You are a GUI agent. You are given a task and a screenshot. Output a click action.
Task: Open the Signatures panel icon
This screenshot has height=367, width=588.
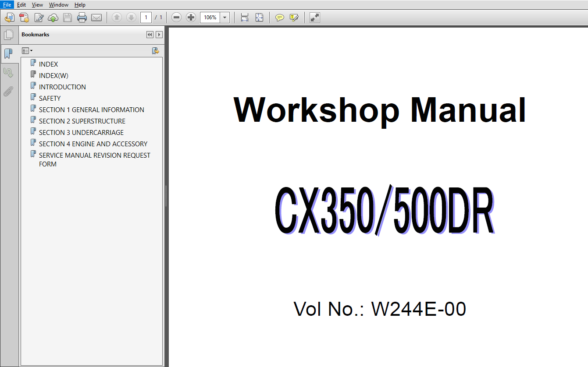(8, 72)
